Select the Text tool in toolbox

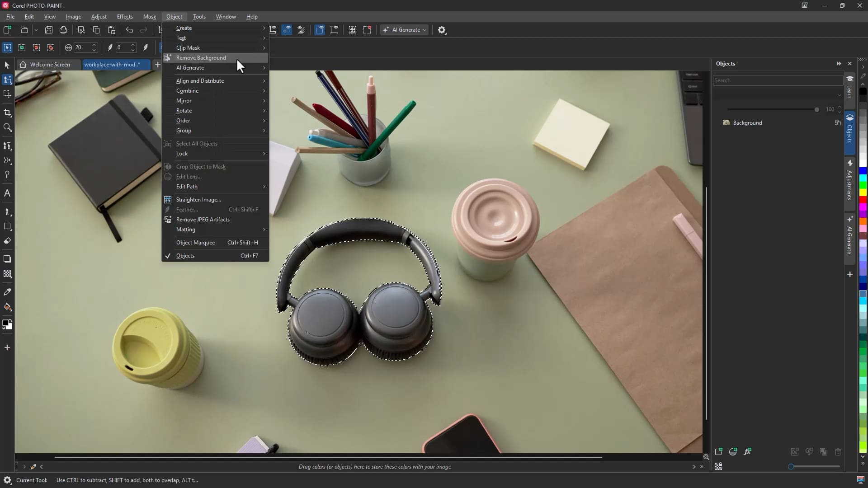tap(7, 193)
